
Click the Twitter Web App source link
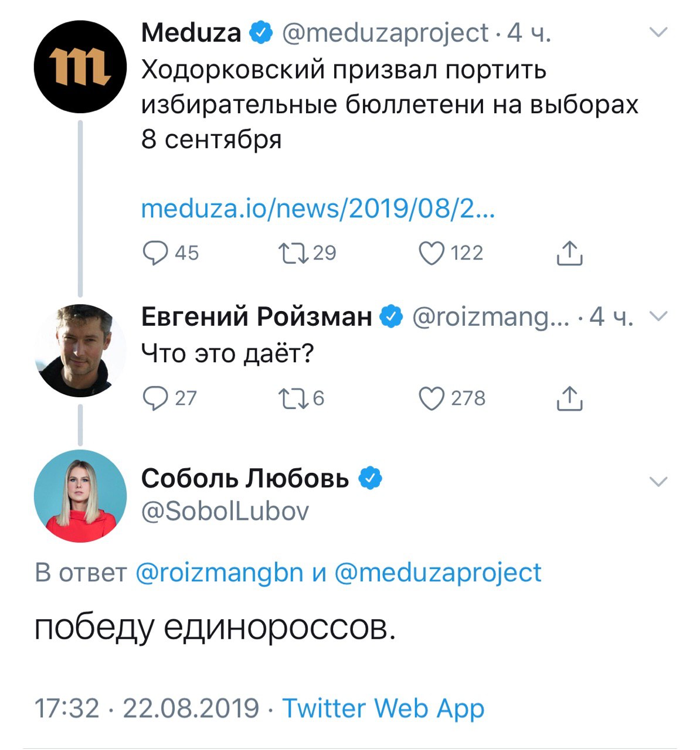coord(383,708)
